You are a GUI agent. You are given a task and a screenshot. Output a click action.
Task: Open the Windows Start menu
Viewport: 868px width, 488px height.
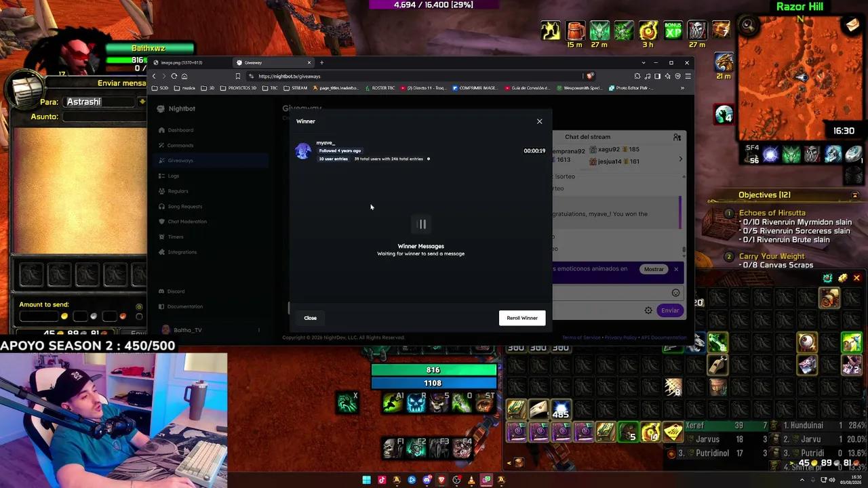pos(366,480)
